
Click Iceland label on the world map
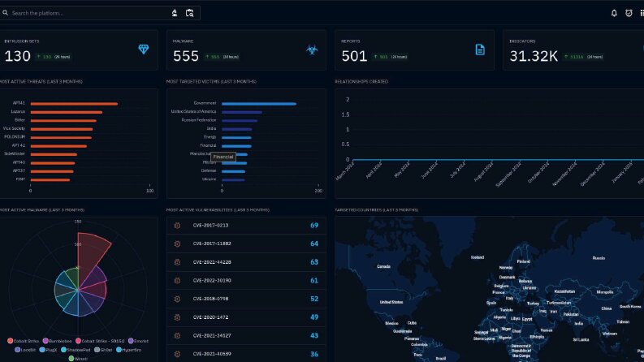pos(478,257)
